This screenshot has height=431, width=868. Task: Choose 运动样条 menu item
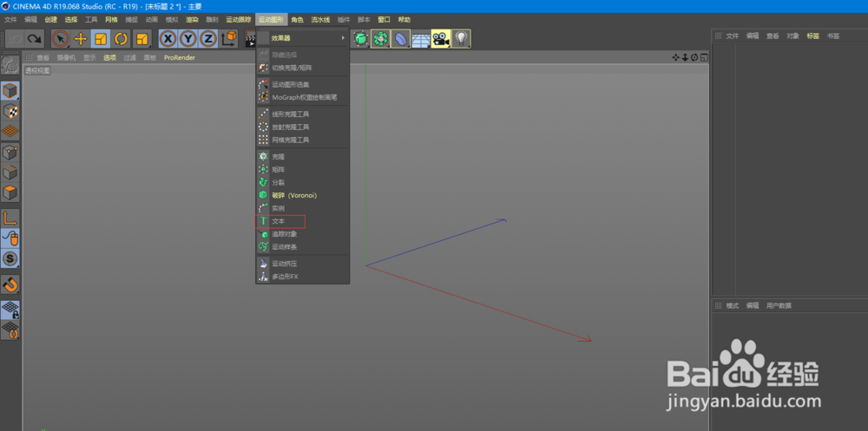(303, 247)
